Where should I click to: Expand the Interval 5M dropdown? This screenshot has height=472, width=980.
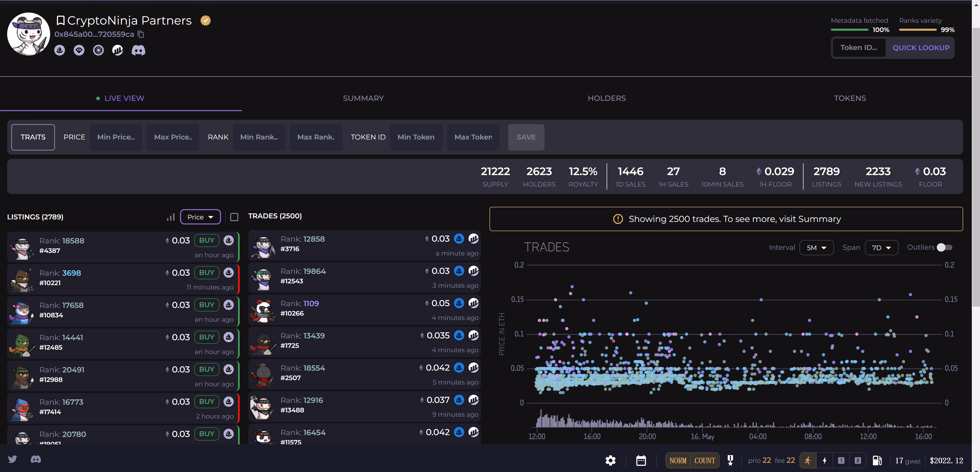click(x=816, y=248)
